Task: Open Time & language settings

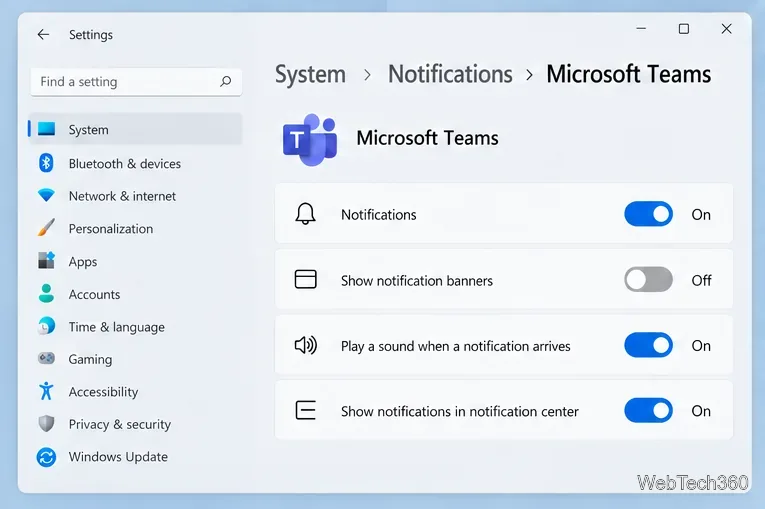Action: (117, 327)
